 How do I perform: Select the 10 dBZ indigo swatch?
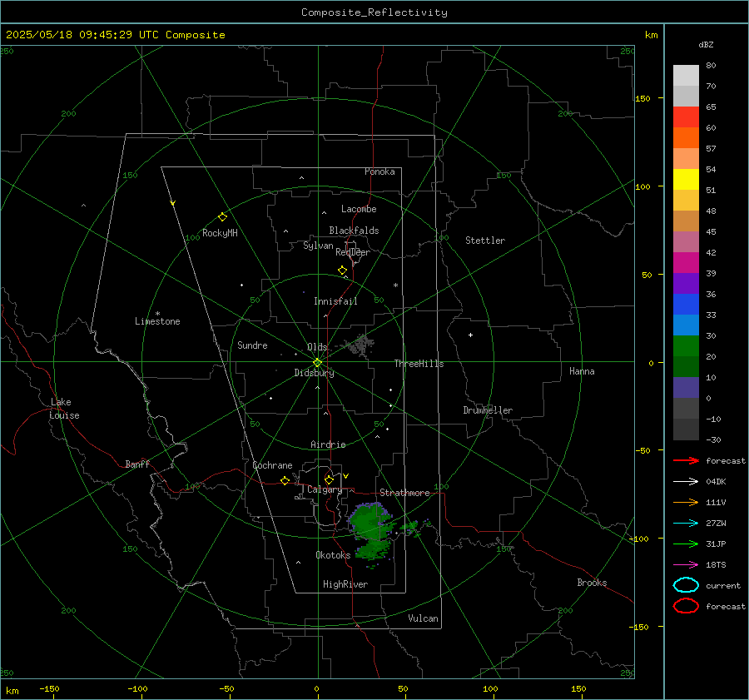[x=686, y=387]
